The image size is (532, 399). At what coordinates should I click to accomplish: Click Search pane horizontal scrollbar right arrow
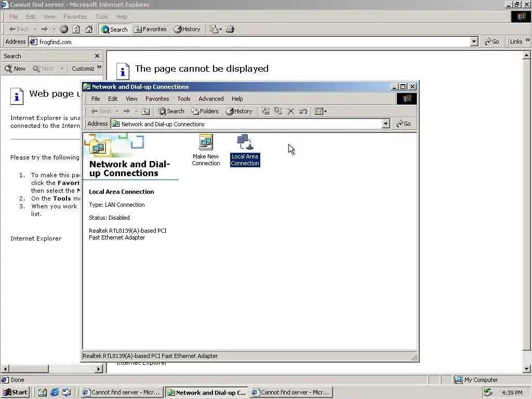[x=99, y=369]
